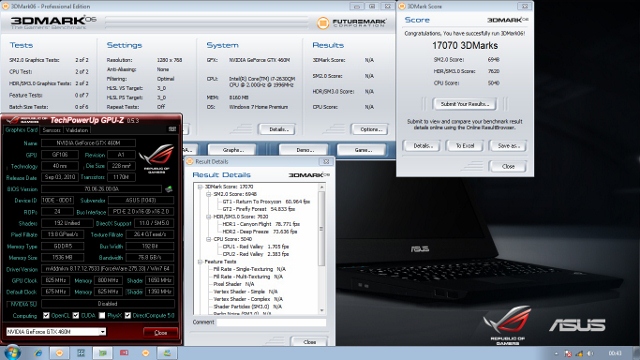Click the Save as button in Score window
Screen dimensions: 640x360
tap(508, 146)
